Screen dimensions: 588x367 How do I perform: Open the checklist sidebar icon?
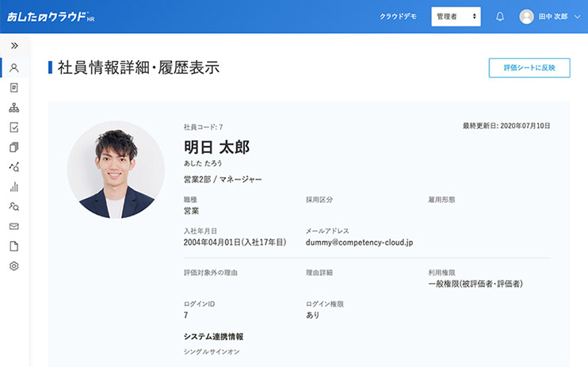click(14, 127)
